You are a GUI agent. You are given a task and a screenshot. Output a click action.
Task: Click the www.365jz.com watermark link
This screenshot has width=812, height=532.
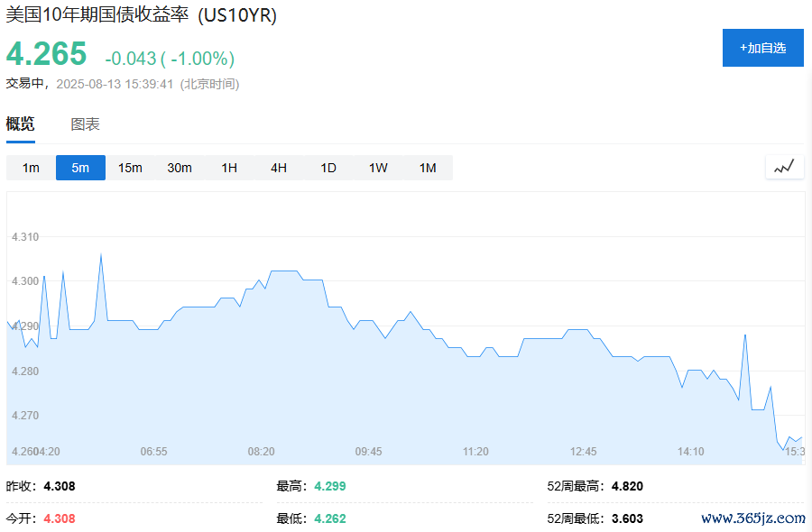(x=752, y=518)
